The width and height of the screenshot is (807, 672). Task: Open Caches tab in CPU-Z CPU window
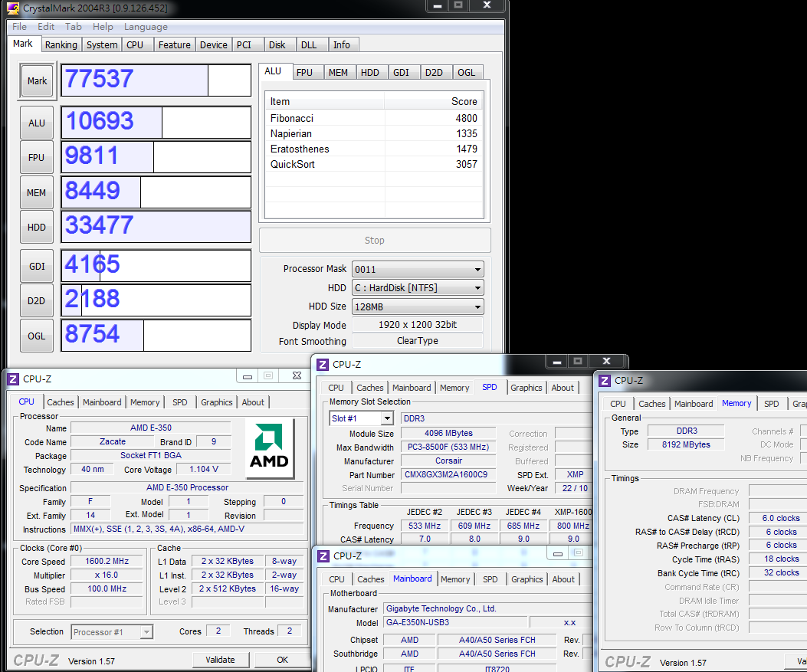coord(61,402)
